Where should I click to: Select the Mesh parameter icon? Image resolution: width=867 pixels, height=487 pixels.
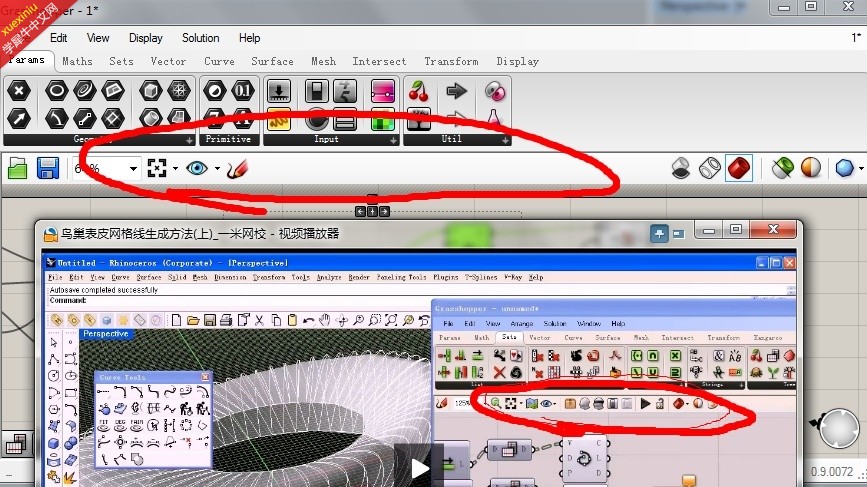(x=179, y=91)
